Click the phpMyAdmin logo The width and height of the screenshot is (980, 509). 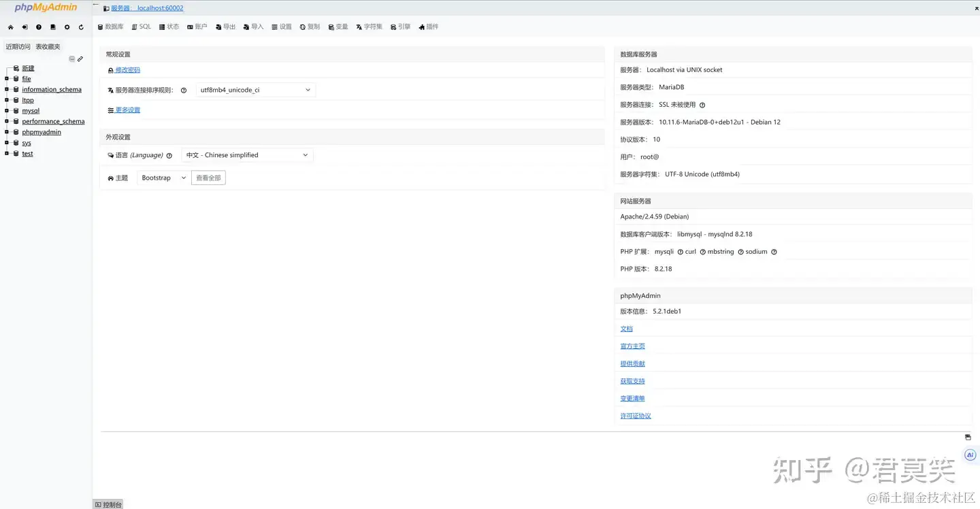(x=46, y=8)
